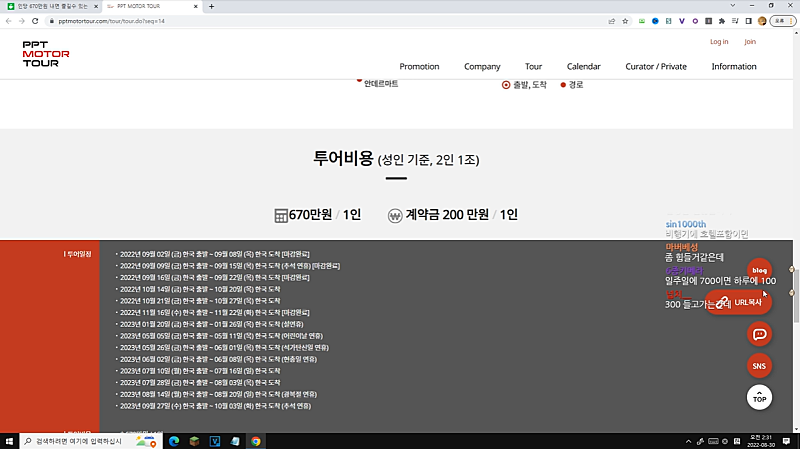Open Microsoft Edge from taskbar
Screen dimensions: 800x449
[x=173, y=441]
